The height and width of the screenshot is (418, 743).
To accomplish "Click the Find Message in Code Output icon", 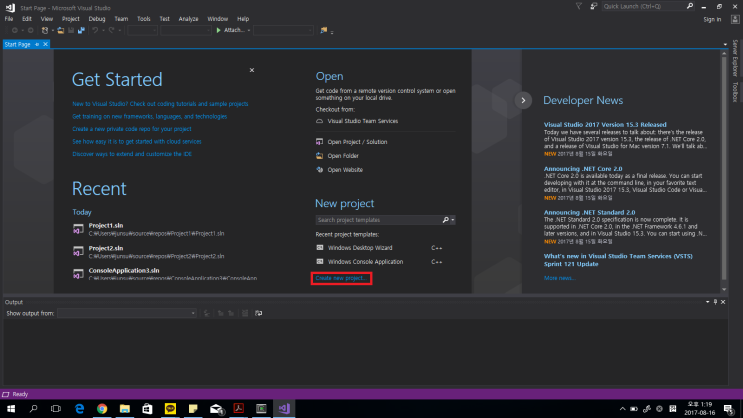I will coord(207,313).
